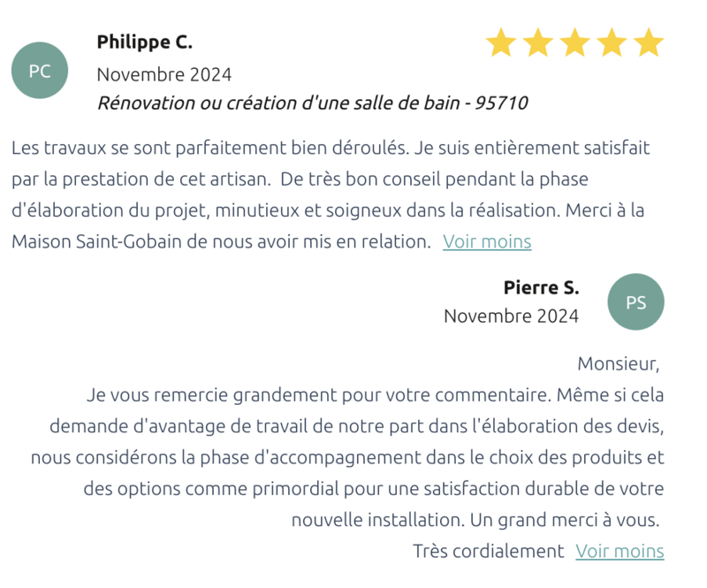
Task: Collapse Philippe's review with Voir moins
Action: point(487,241)
